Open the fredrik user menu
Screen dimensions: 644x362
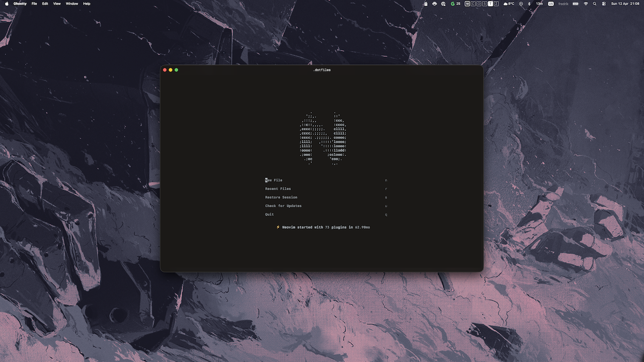click(562, 4)
